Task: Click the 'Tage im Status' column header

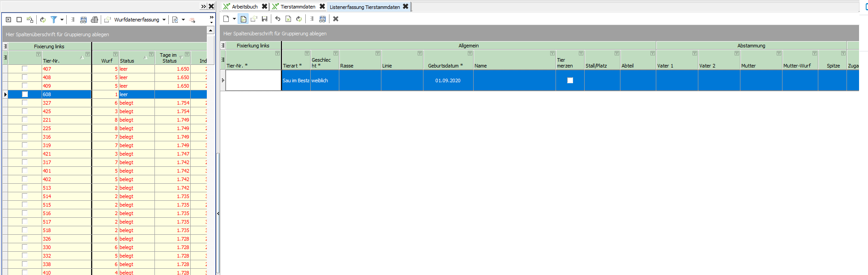Action: click(169, 58)
